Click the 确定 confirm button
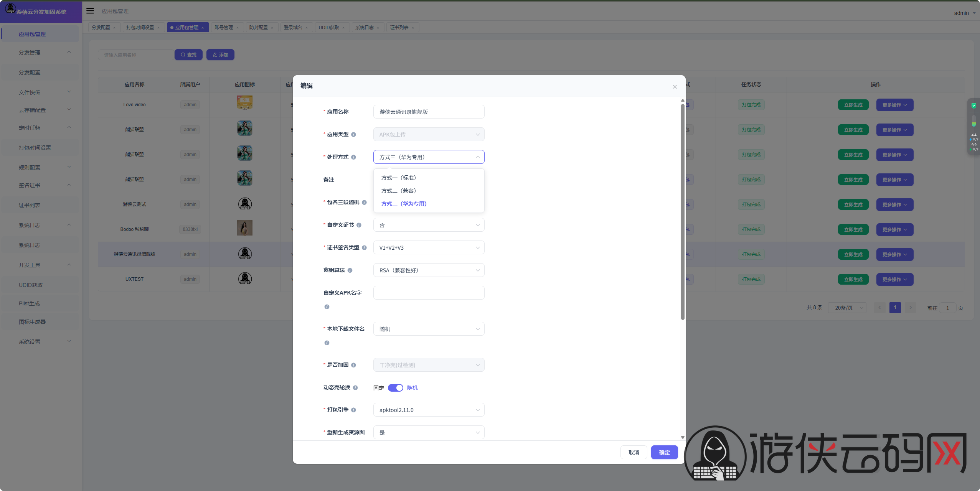The width and height of the screenshot is (980, 491). click(664, 453)
